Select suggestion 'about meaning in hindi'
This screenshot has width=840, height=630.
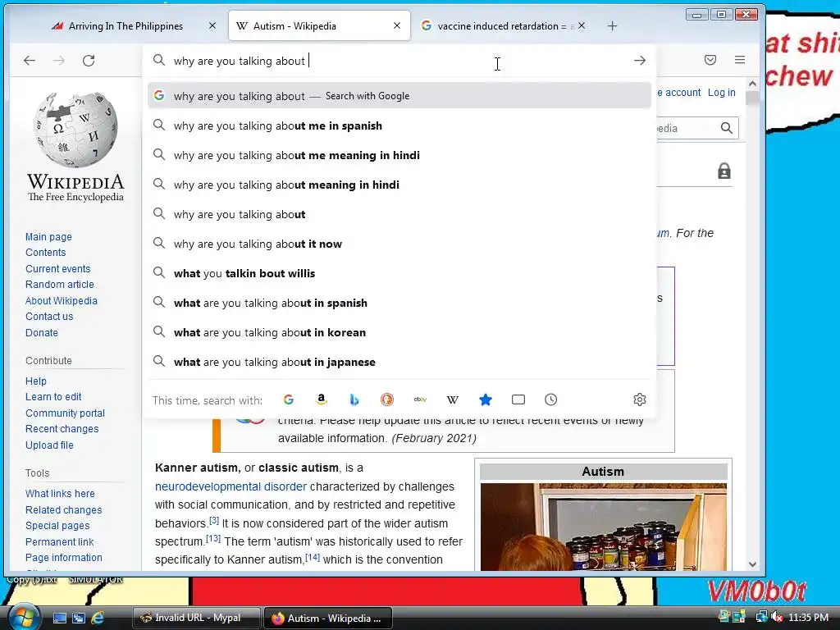399,185
